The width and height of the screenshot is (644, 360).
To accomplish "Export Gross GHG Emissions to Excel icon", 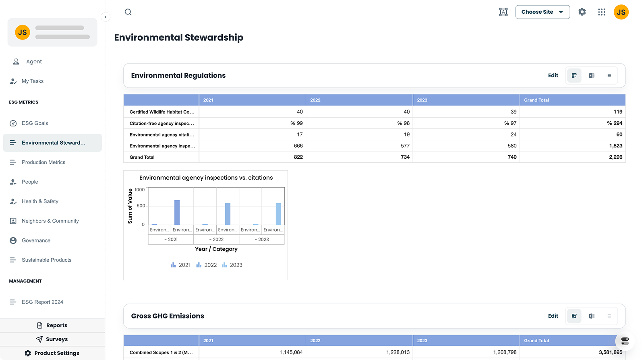I will coord(592,316).
